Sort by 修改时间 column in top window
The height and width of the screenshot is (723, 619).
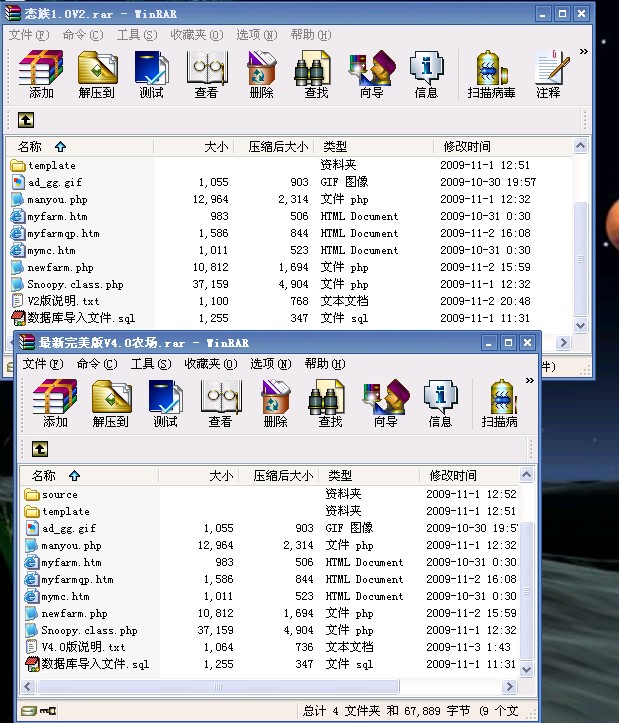pyautogui.click(x=503, y=147)
